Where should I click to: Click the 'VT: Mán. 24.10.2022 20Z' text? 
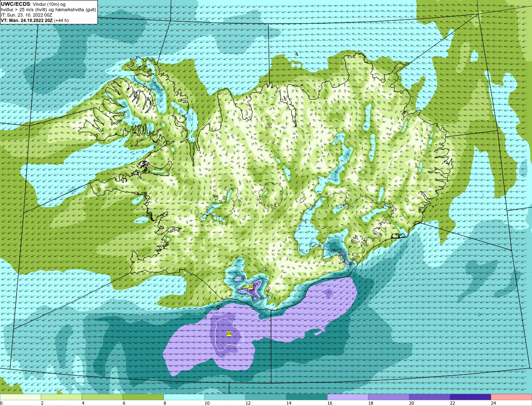coord(27,20)
